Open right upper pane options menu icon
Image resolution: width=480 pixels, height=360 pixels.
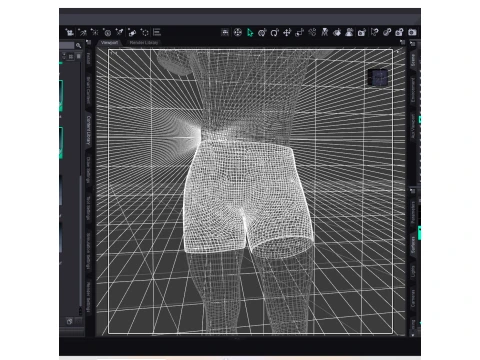[413, 43]
